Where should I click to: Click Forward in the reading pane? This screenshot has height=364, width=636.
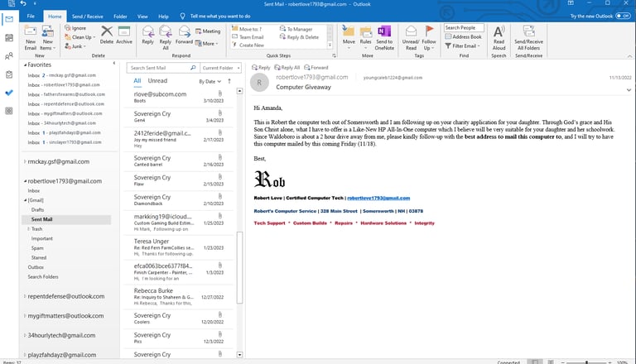pyautogui.click(x=316, y=68)
